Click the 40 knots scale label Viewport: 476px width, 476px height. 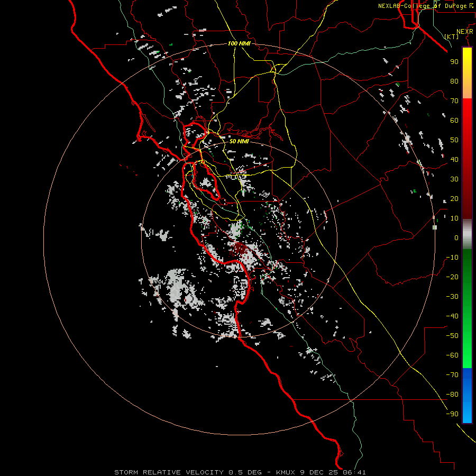tap(454, 159)
